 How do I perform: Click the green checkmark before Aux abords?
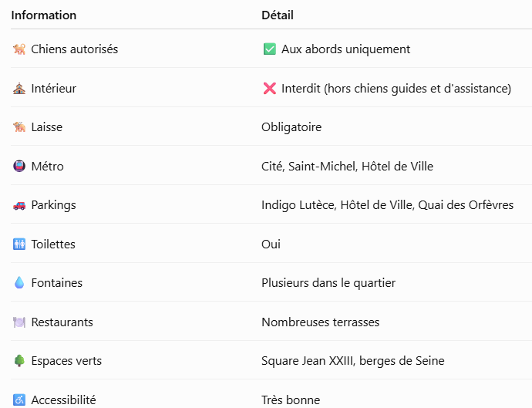pos(270,49)
